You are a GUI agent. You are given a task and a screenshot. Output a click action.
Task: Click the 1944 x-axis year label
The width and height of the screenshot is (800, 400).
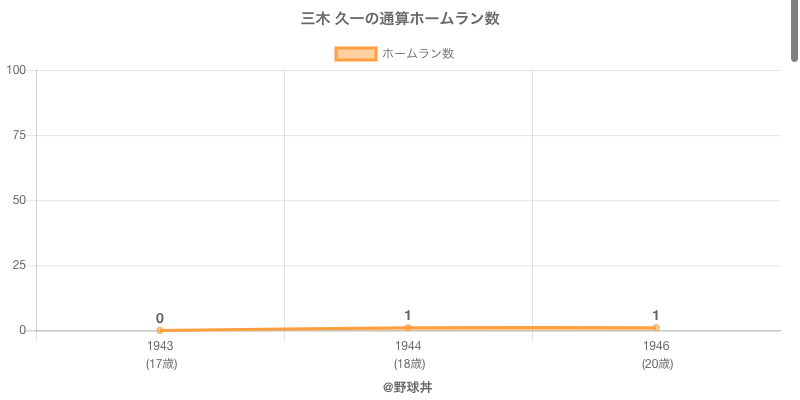(408, 346)
